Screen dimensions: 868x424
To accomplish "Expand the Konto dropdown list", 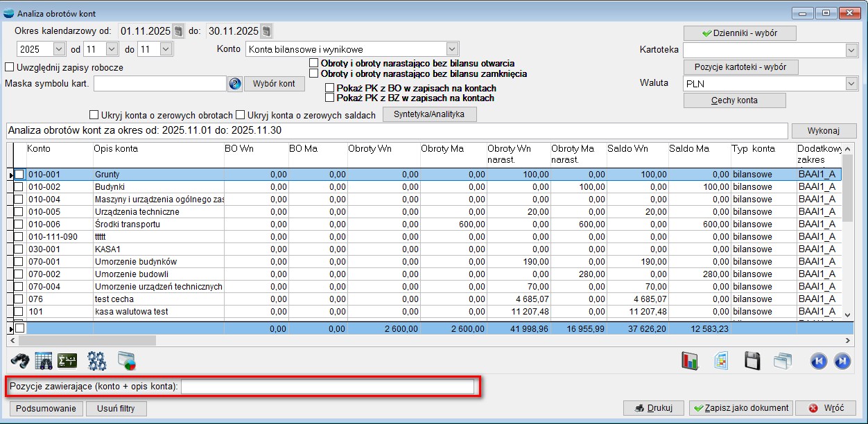I will coord(452,49).
